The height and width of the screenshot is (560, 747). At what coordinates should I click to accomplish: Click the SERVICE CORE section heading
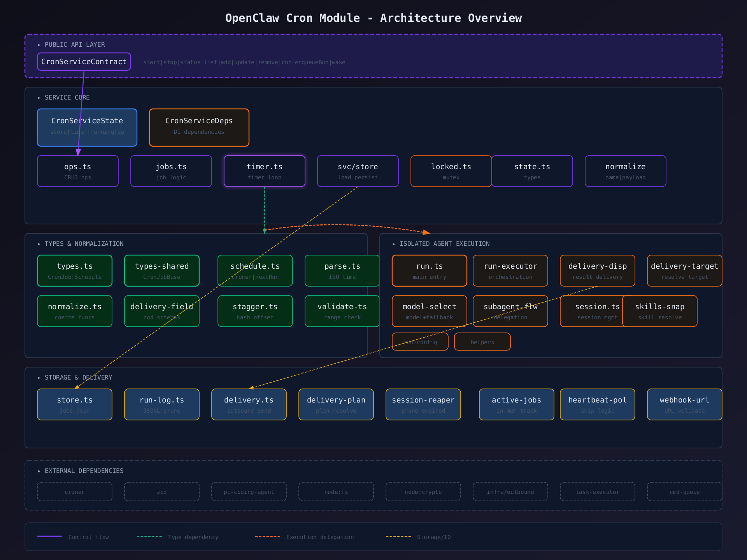click(x=63, y=98)
